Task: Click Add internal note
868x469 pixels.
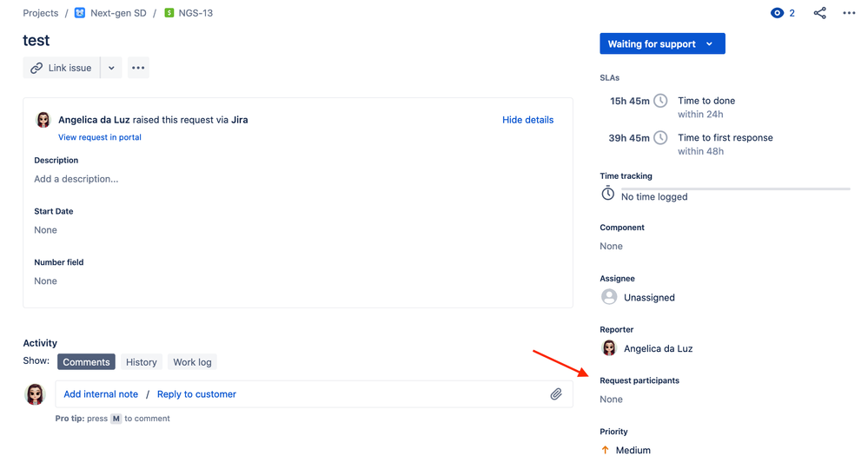Action: pos(101,393)
